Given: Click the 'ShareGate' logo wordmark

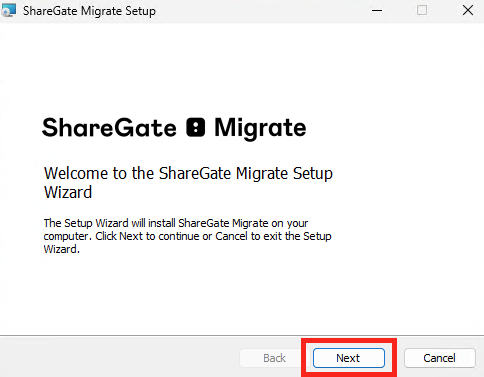Looking at the screenshot, I should 109,128.
